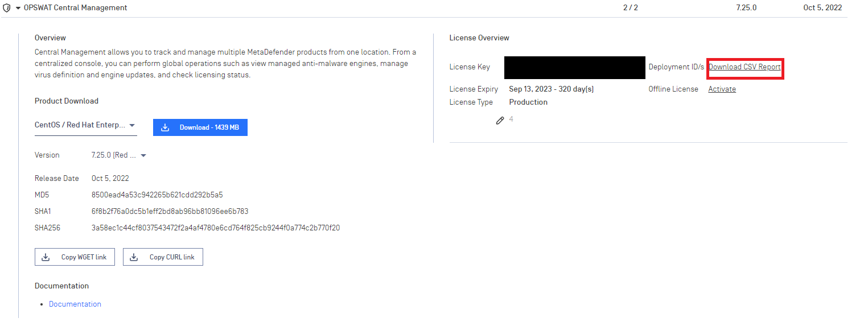The height and width of the screenshot is (326, 868).
Task: Collapse the OPSWAT Central Management row
Action: [x=18, y=9]
